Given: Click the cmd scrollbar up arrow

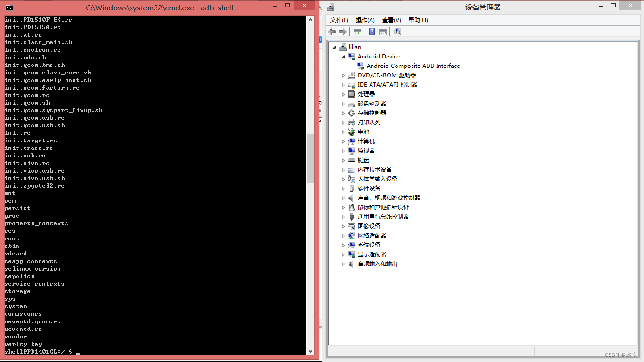Looking at the screenshot, I should [310, 20].
